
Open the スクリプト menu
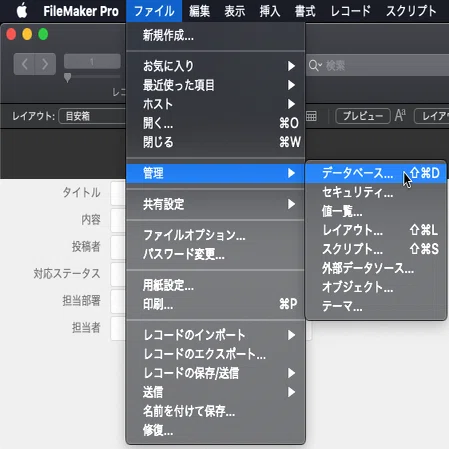pyautogui.click(x=411, y=11)
